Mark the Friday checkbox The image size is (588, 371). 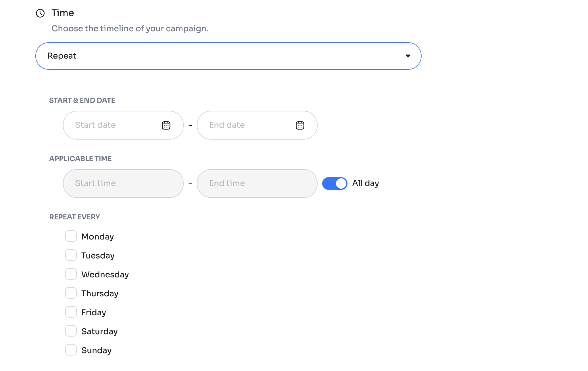71,312
